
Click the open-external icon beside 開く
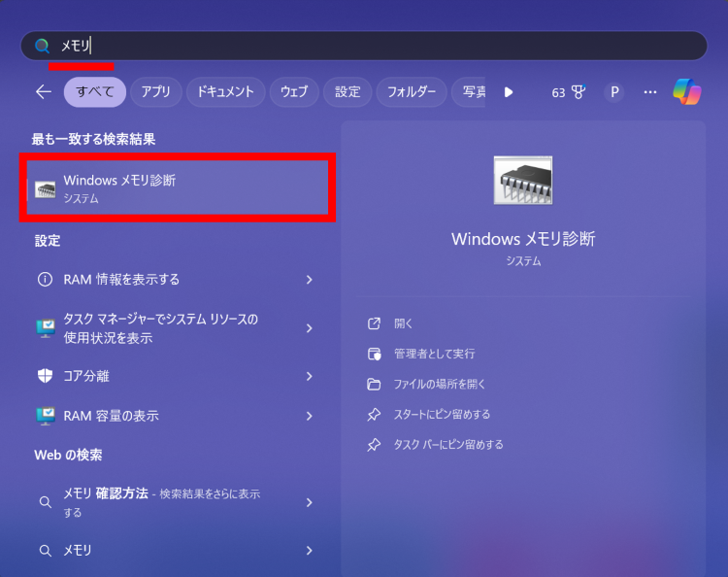tap(375, 323)
